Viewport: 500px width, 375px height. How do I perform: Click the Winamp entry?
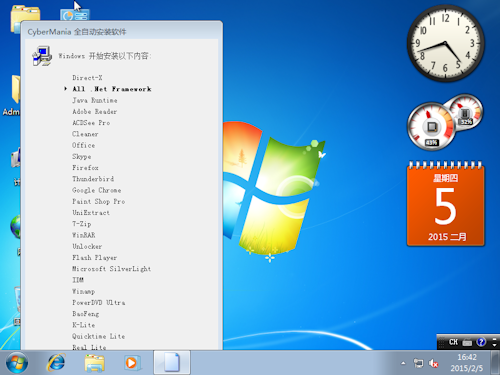[x=84, y=291]
